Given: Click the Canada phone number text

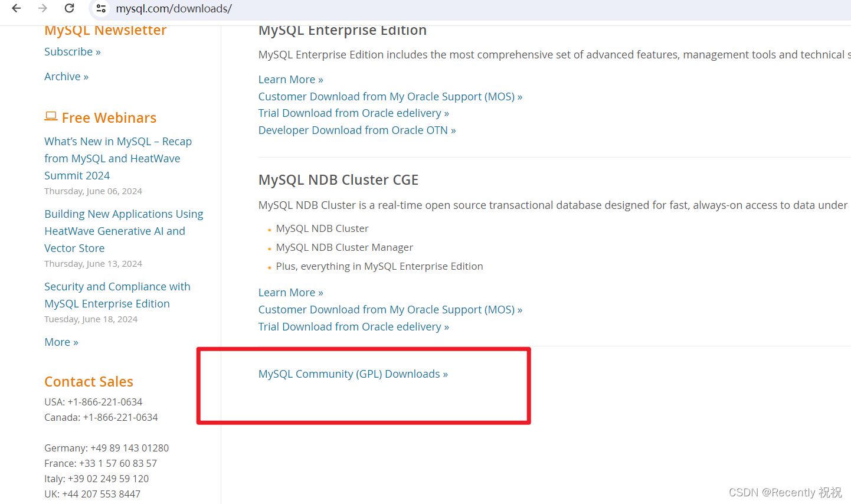Looking at the screenshot, I should [101, 417].
